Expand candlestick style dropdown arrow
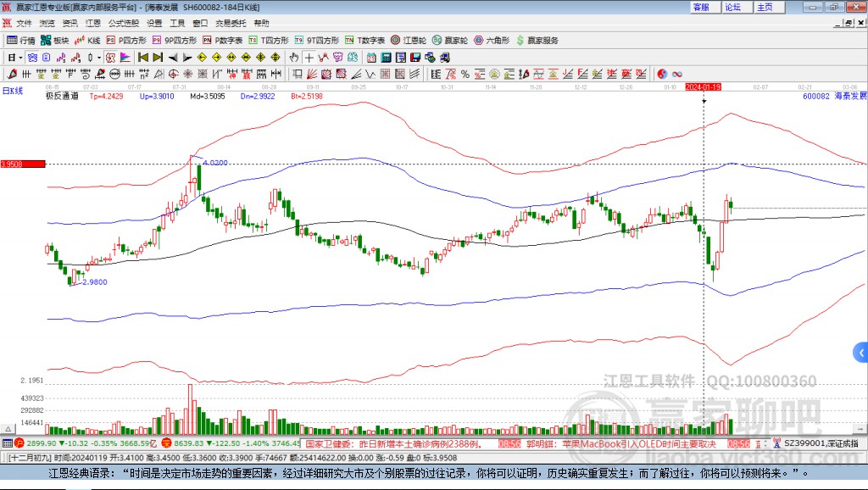Viewport: 868px width, 490px height. click(99, 58)
